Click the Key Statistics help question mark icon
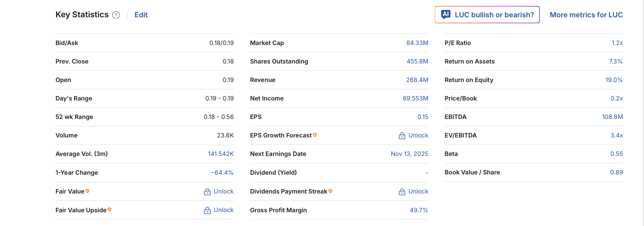Screen dimensions: 644x226 pos(116,15)
